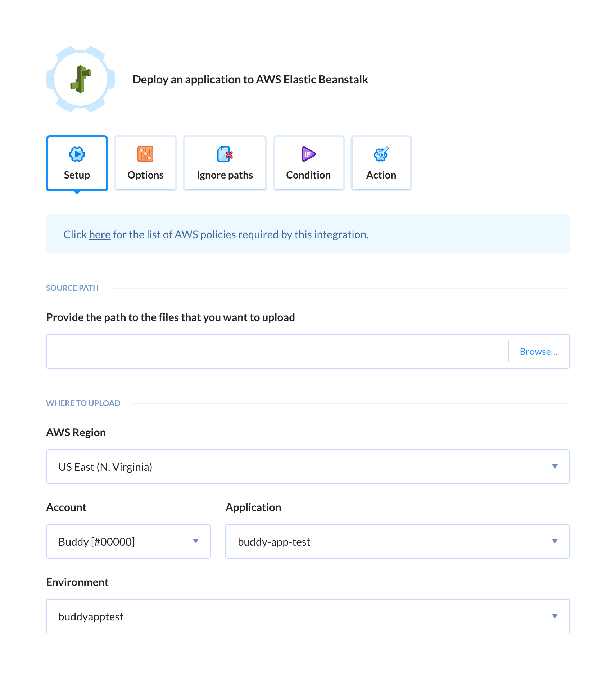This screenshot has height=691, width=616.
Task: Click the Browse button for source path
Action: 539,351
